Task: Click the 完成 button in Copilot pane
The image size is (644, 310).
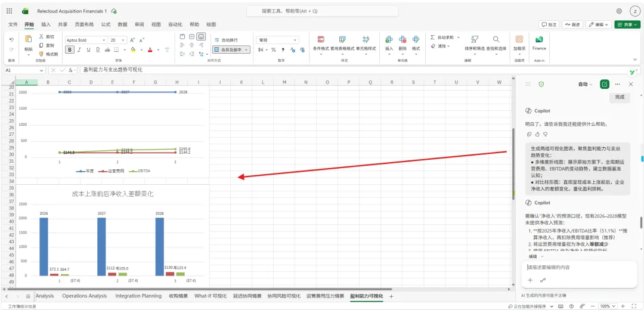Action: [x=620, y=97]
